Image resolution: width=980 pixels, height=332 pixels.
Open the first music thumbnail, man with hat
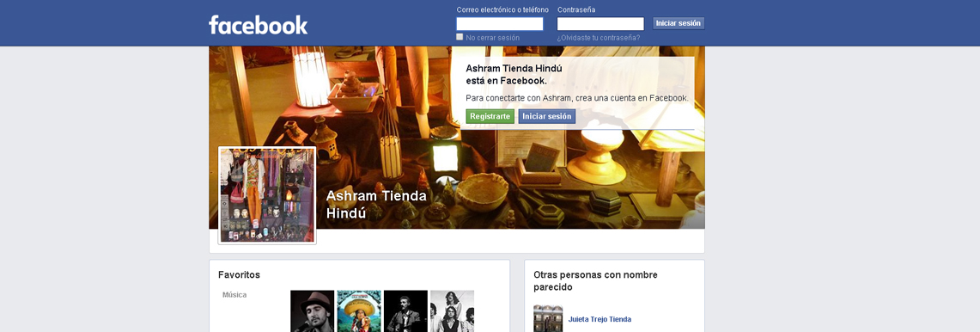coord(313,311)
